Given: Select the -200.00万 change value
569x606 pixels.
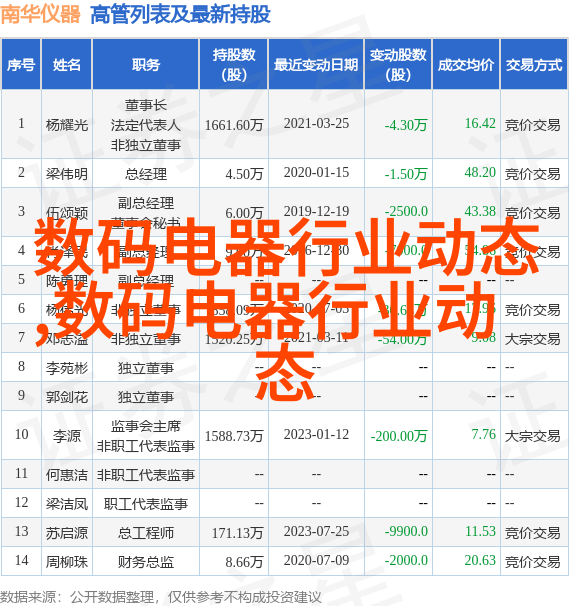Looking at the screenshot, I should [399, 436].
